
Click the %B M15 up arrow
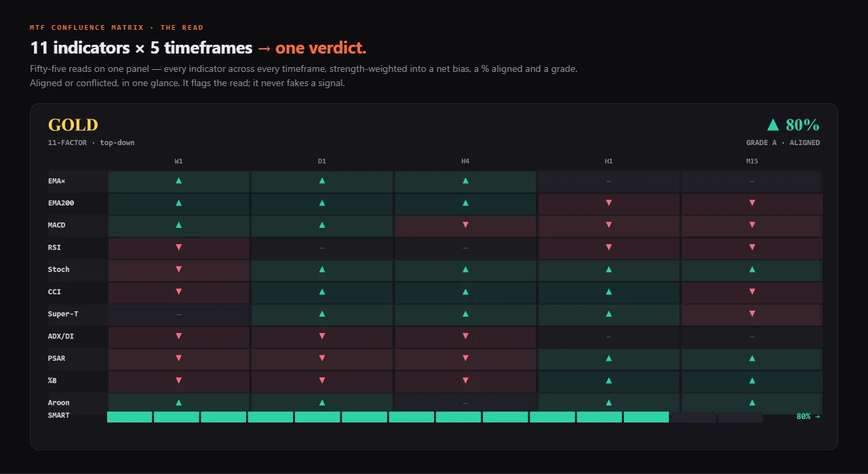pos(752,380)
